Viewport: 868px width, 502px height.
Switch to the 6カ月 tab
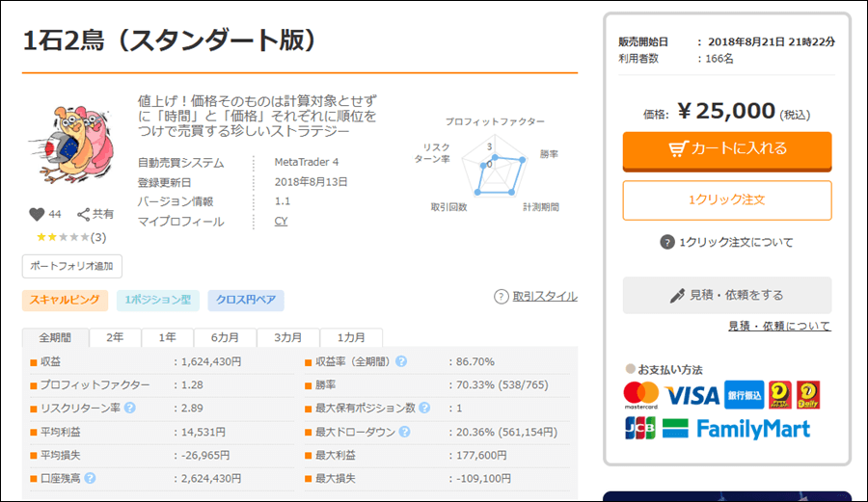(x=225, y=338)
